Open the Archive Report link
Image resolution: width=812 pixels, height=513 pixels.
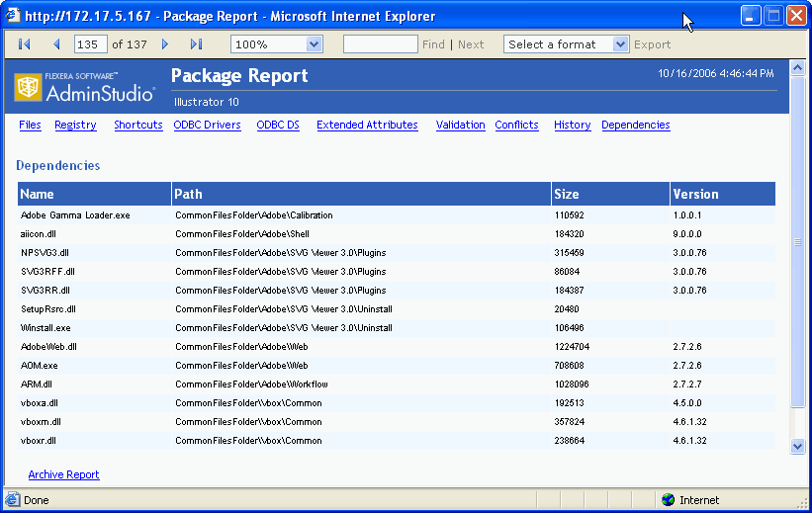pyautogui.click(x=63, y=474)
